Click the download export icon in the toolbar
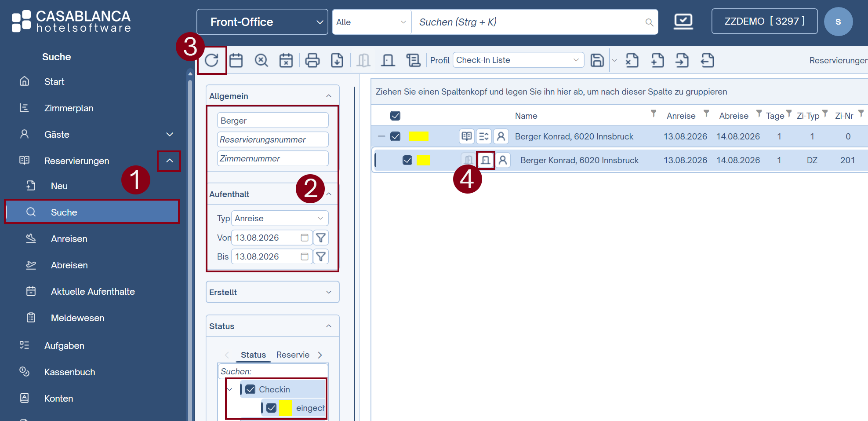This screenshot has width=868, height=421. [337, 60]
